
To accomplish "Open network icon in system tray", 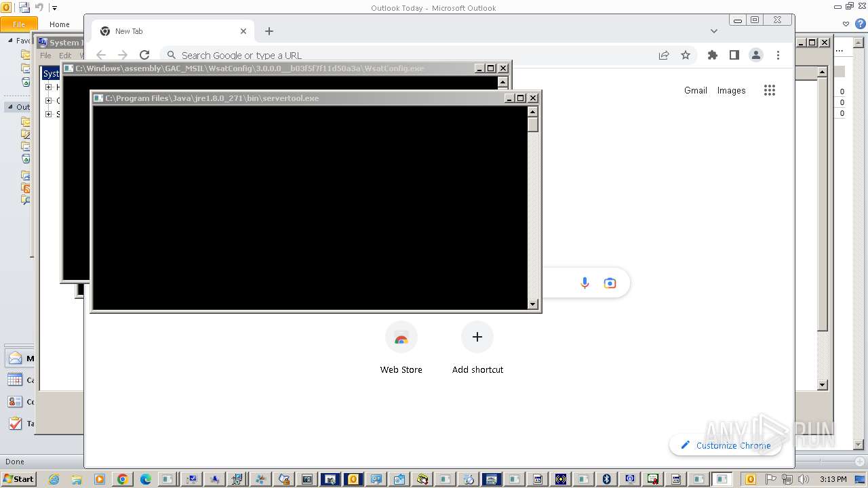I will click(787, 479).
